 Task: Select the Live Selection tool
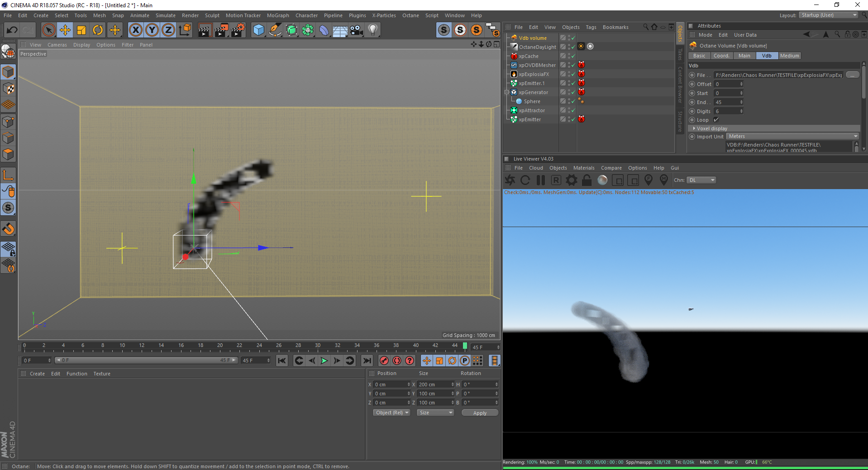coord(48,30)
